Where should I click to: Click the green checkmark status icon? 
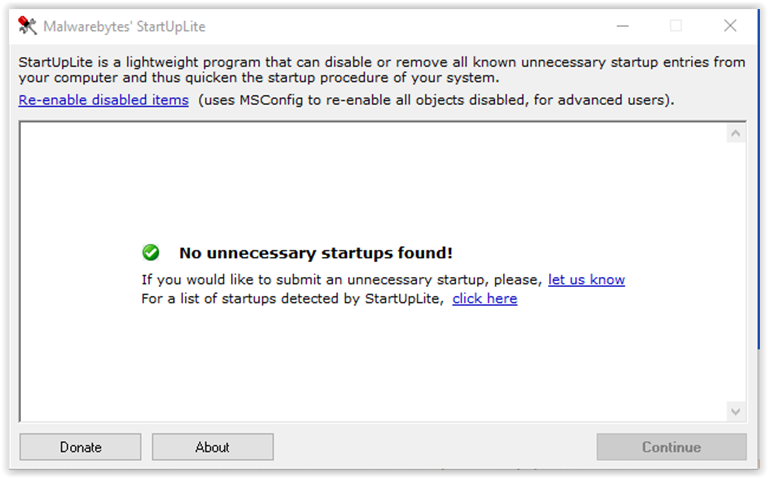pos(151,253)
